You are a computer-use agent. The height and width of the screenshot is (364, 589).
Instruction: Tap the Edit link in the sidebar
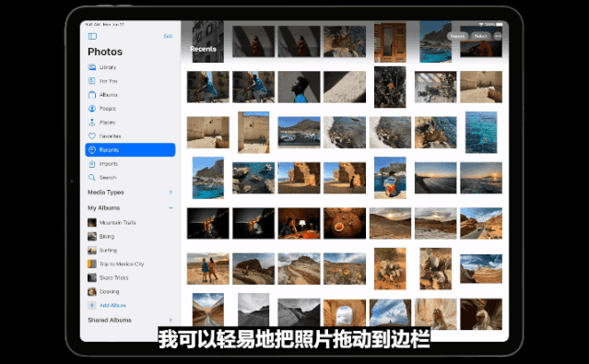coord(168,36)
